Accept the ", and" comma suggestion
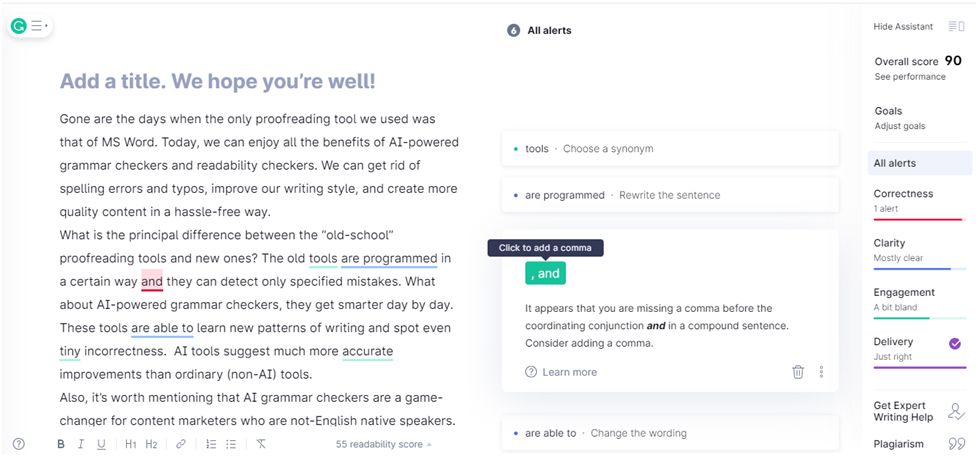The image size is (978, 456). 545,273
